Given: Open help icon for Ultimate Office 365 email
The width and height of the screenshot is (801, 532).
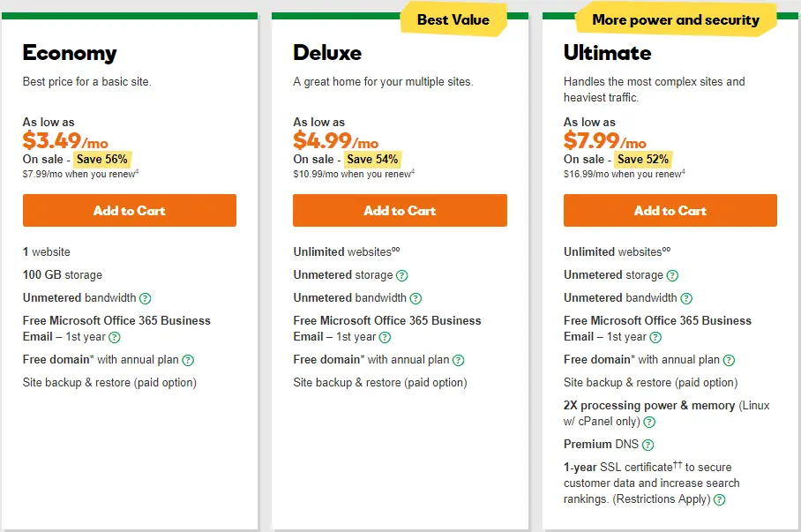Looking at the screenshot, I should tap(655, 337).
